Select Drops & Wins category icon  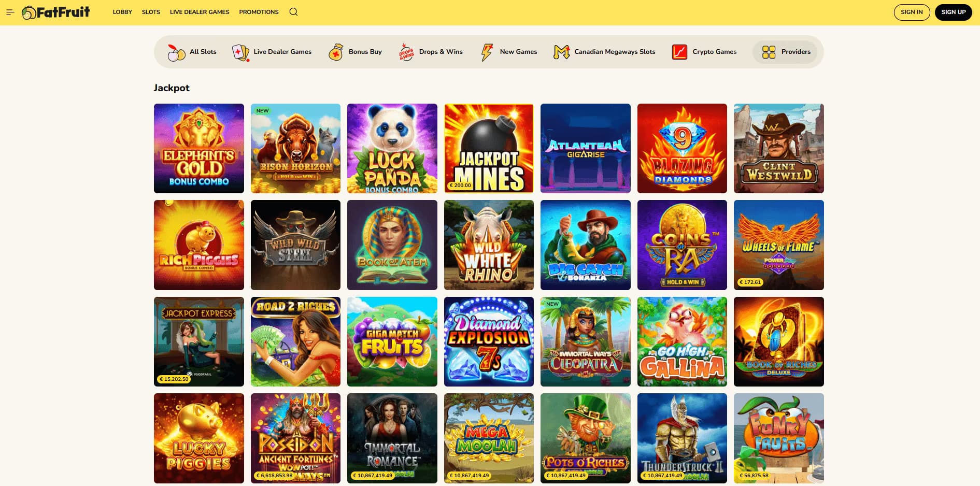pyautogui.click(x=406, y=52)
